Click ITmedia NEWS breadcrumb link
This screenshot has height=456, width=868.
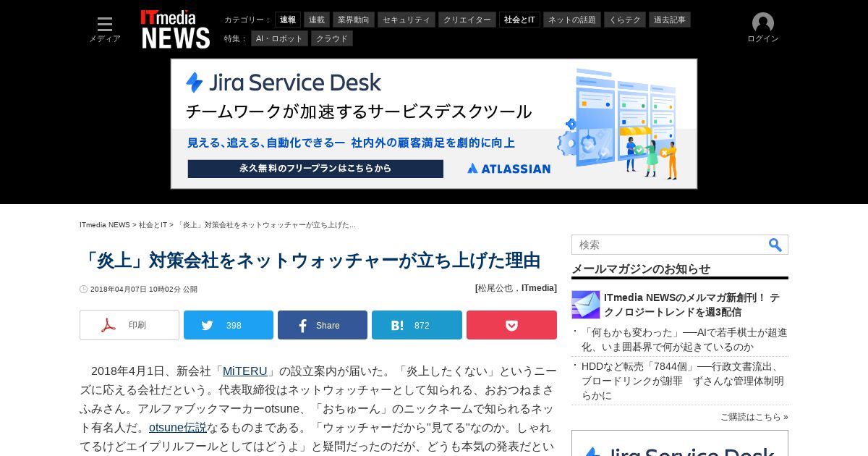[105, 225]
